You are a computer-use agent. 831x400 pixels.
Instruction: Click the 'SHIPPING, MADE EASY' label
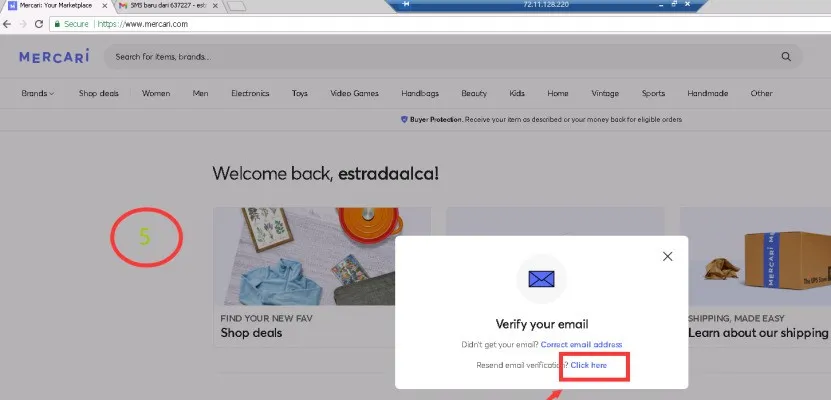pos(737,318)
